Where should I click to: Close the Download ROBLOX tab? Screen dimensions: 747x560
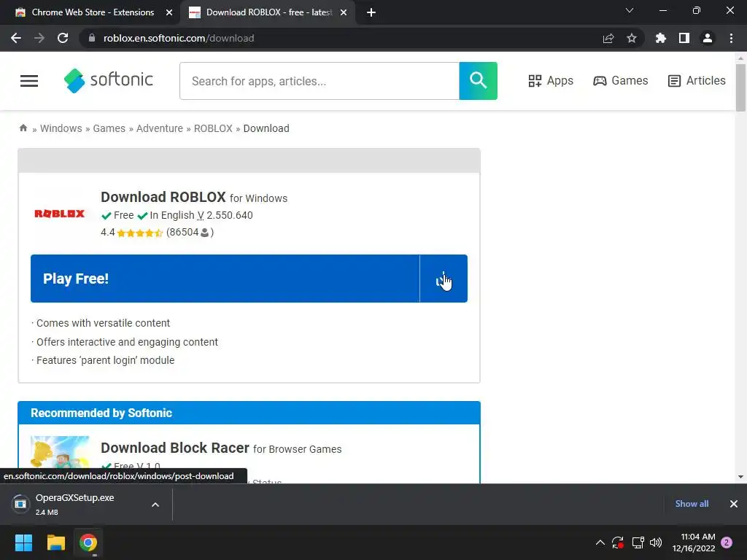344,12
